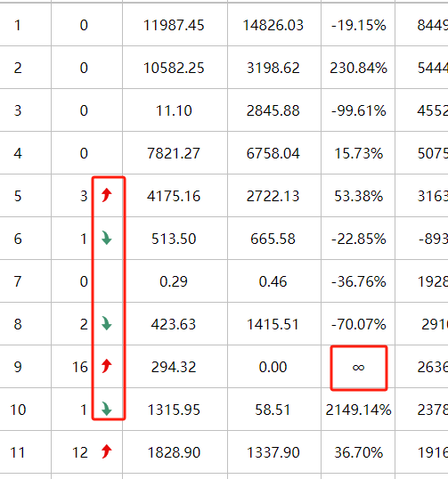
Task: Select the cell containing 0.29
Action: click(x=175, y=281)
